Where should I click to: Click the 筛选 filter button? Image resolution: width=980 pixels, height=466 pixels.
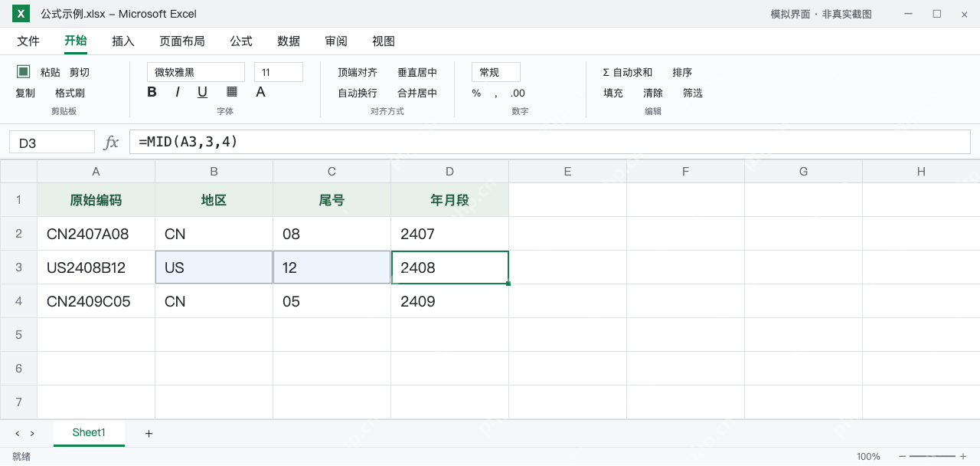pyautogui.click(x=693, y=94)
